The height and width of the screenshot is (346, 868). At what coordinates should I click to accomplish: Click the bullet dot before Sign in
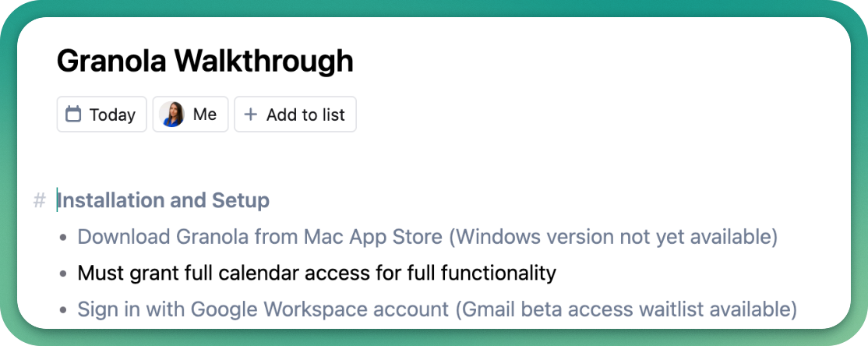point(63,311)
